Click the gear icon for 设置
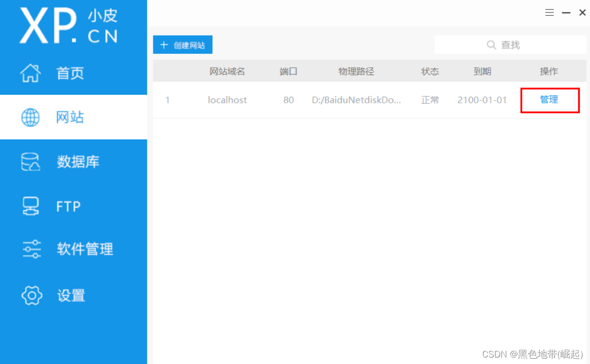 click(32, 295)
